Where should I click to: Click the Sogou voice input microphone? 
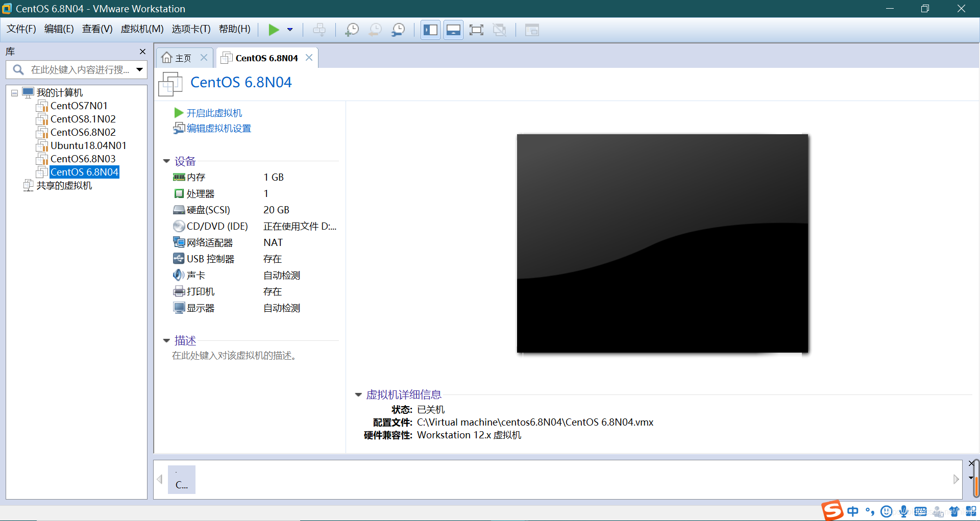point(903,511)
